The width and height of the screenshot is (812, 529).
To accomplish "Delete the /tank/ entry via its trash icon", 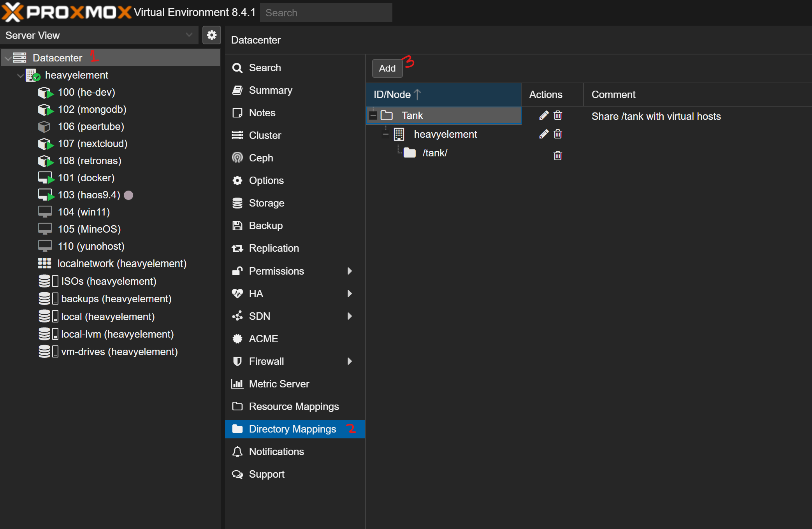I will [557, 156].
